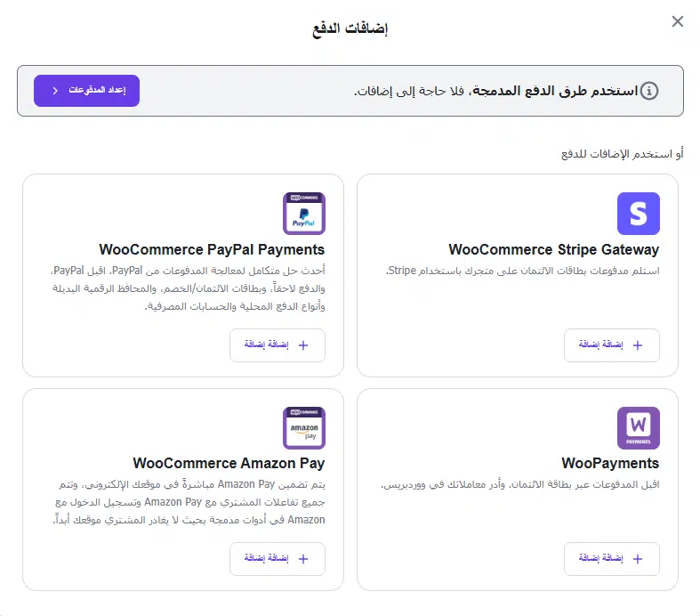Click the Amazon Pay logo icon
Image resolution: width=700 pixels, height=616 pixels.
(x=304, y=428)
